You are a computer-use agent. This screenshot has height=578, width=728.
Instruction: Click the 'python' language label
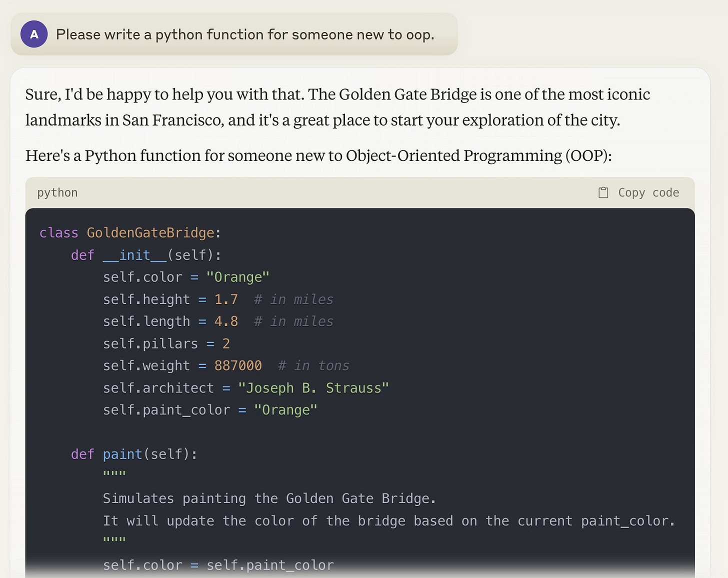click(57, 192)
